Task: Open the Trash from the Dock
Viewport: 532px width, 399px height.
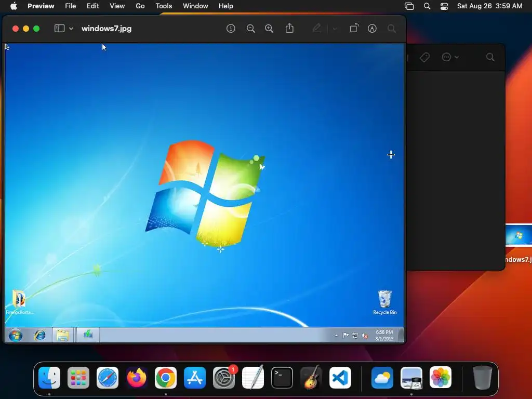Action: (x=482, y=378)
